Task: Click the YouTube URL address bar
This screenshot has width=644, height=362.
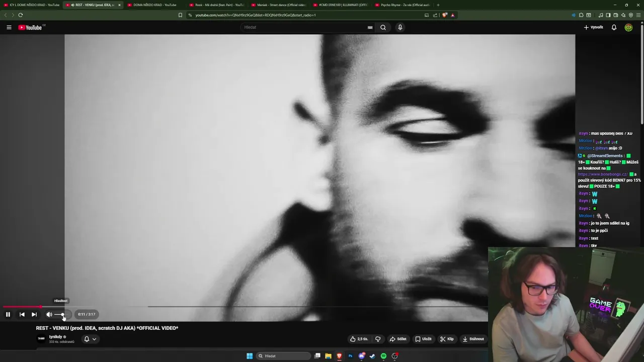Action: point(307,15)
